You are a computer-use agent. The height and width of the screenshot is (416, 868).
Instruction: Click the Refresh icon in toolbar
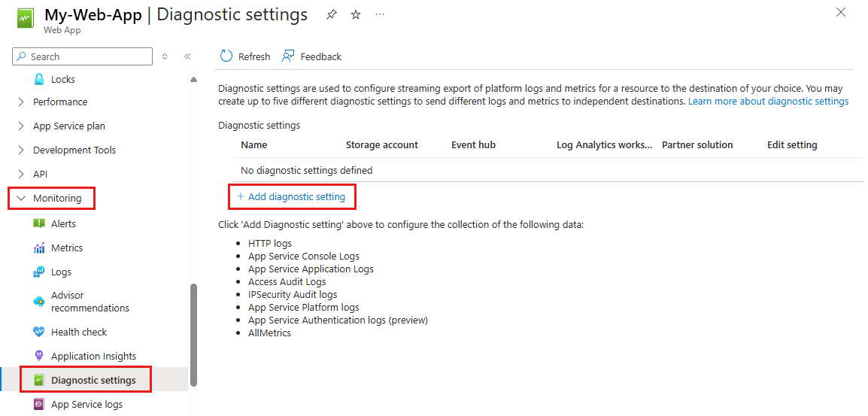(226, 56)
